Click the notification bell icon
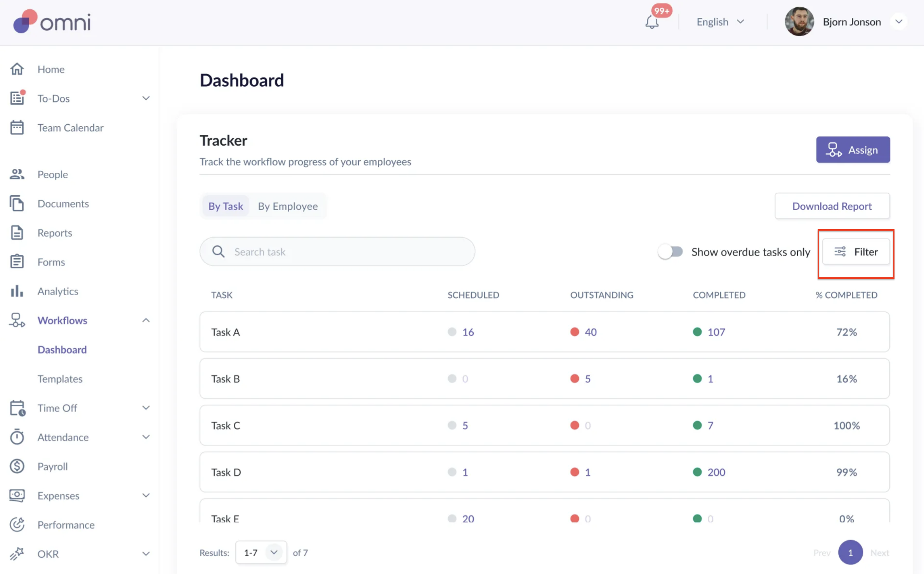This screenshot has width=924, height=574. click(652, 22)
